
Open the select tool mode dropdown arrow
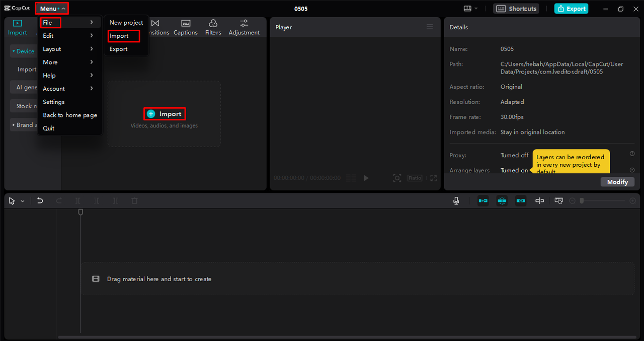point(23,201)
